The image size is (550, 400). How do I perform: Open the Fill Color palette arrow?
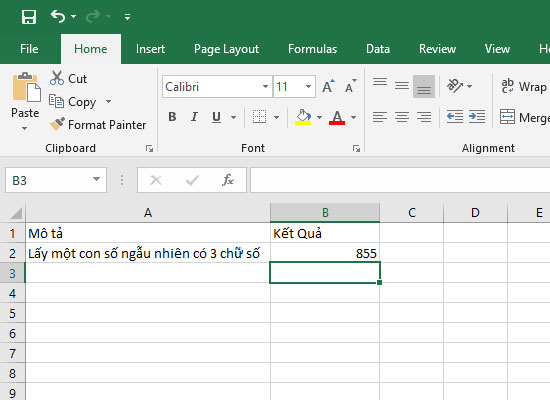click(320, 117)
